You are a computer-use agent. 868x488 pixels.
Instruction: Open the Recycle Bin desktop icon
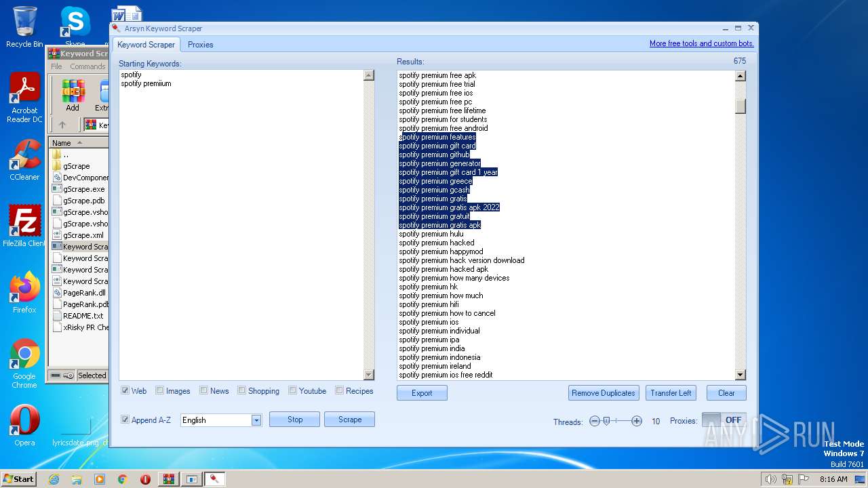click(x=24, y=27)
